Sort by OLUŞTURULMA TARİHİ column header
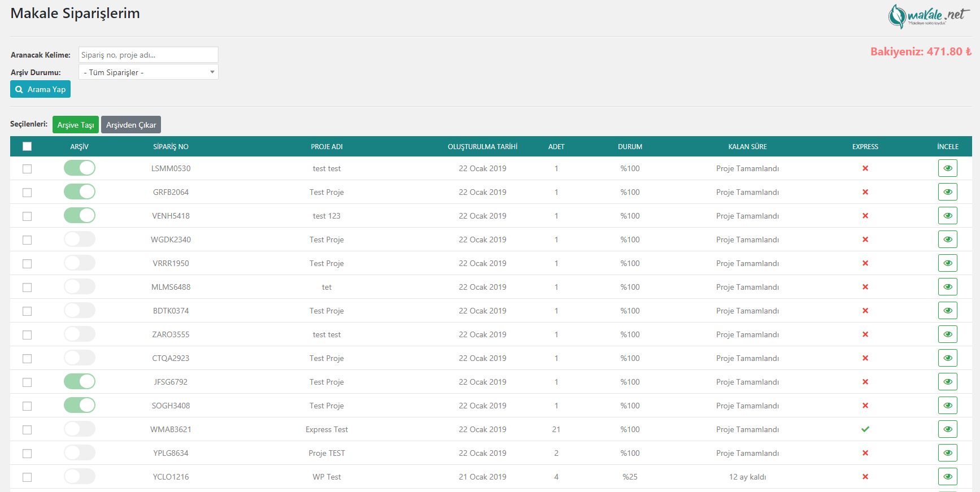 pyautogui.click(x=482, y=146)
